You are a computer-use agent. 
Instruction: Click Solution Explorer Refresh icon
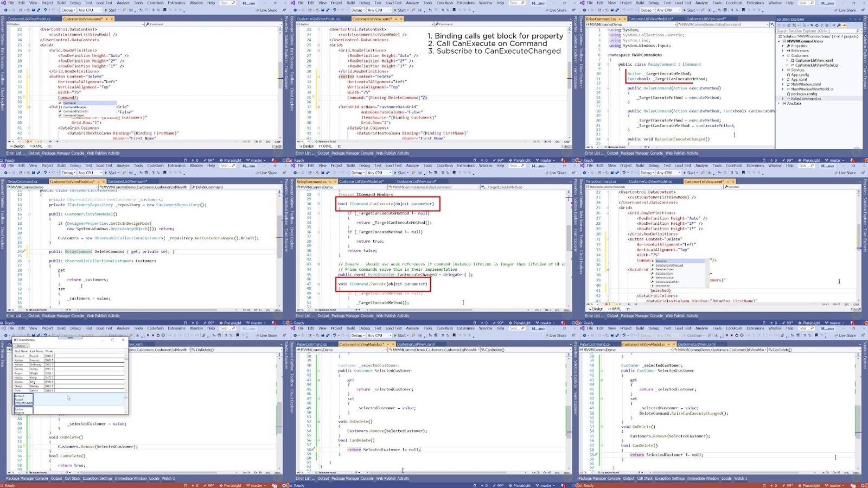tap(817, 25)
